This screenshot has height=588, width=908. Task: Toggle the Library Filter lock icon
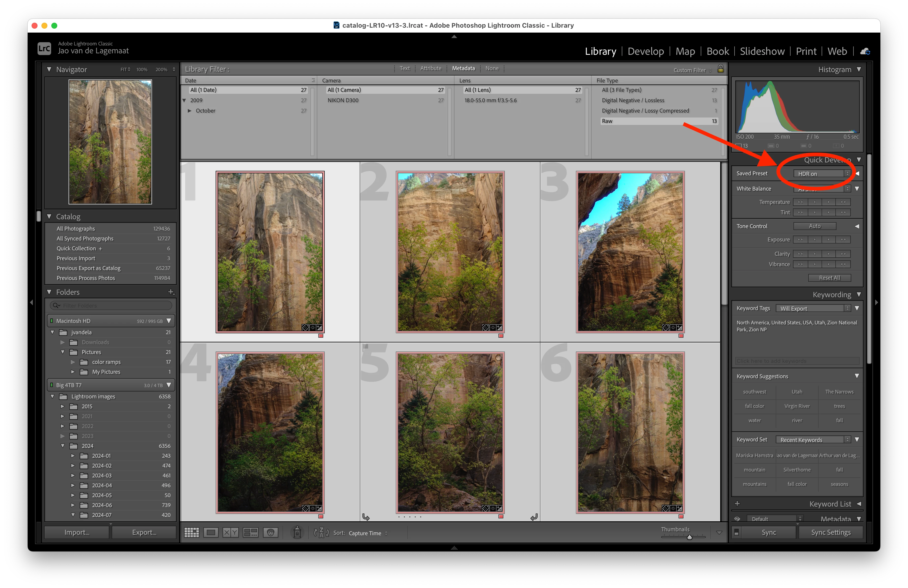click(x=720, y=69)
